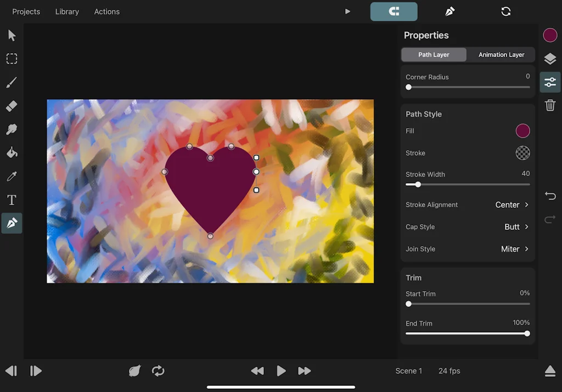562x392 pixels.
Task: Activate the Eraser tool
Action: point(12,106)
